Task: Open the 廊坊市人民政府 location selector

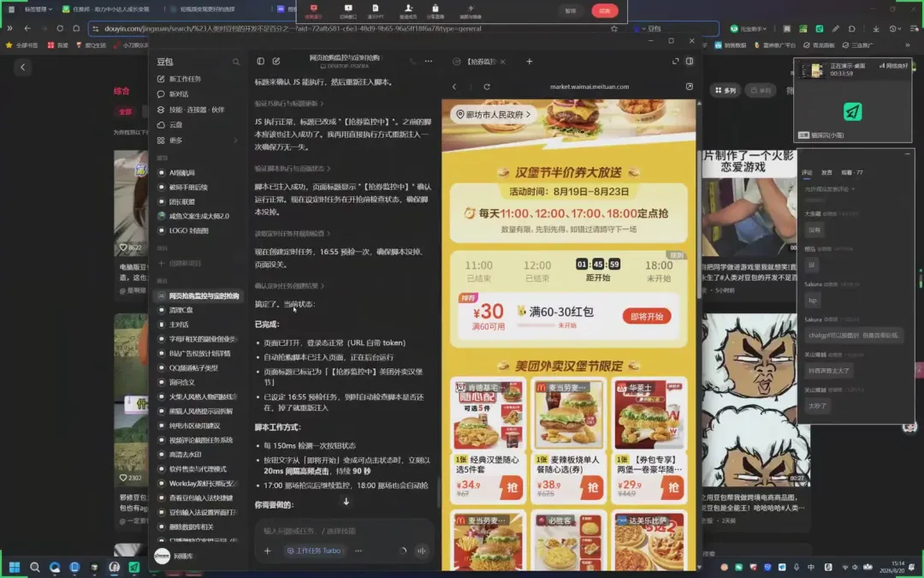Action: pos(494,115)
